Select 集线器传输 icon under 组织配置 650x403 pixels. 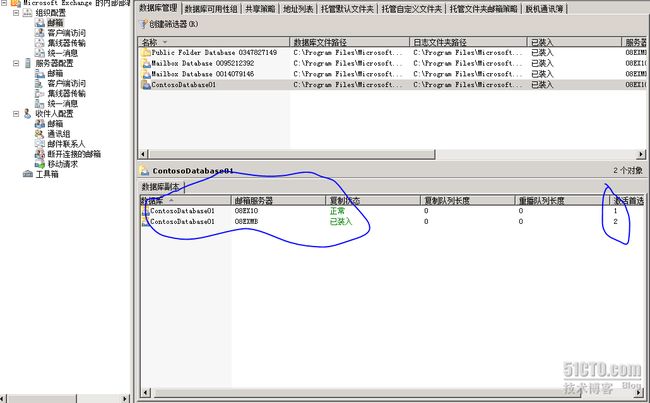point(39,43)
